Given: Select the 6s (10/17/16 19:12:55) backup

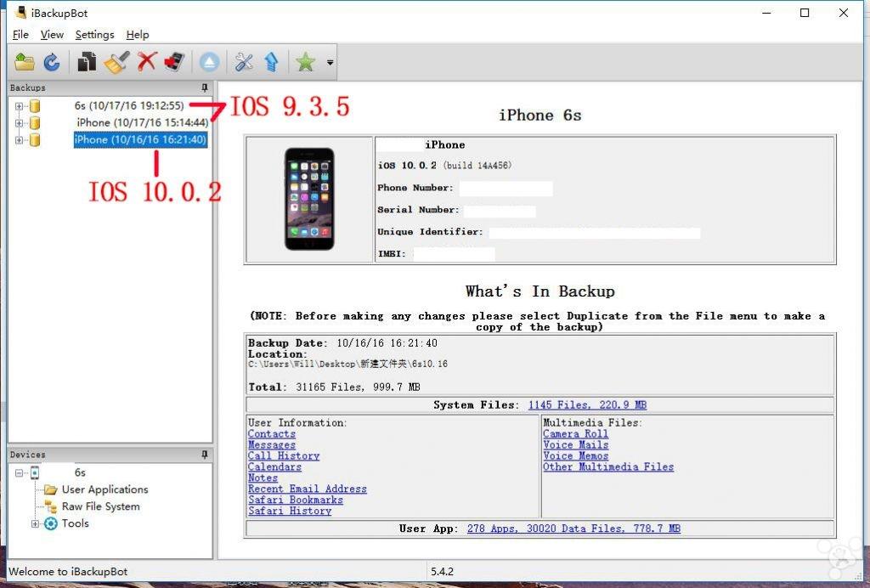Looking at the screenshot, I should [129, 105].
